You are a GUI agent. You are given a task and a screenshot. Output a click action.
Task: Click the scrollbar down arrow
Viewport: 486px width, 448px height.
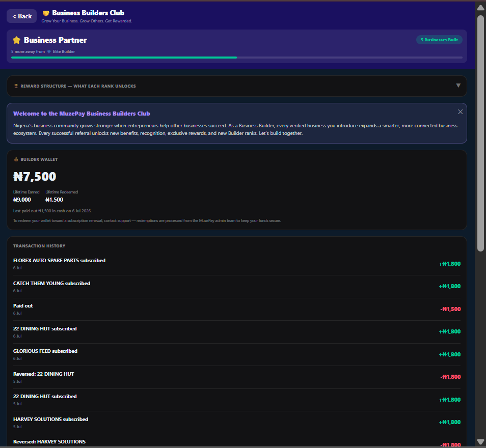pyautogui.click(x=480, y=441)
